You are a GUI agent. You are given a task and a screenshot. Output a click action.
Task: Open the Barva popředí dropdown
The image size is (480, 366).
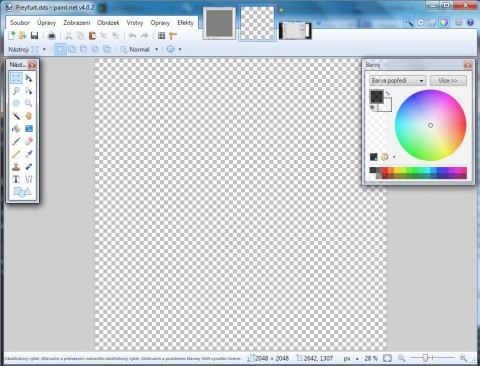coord(397,80)
